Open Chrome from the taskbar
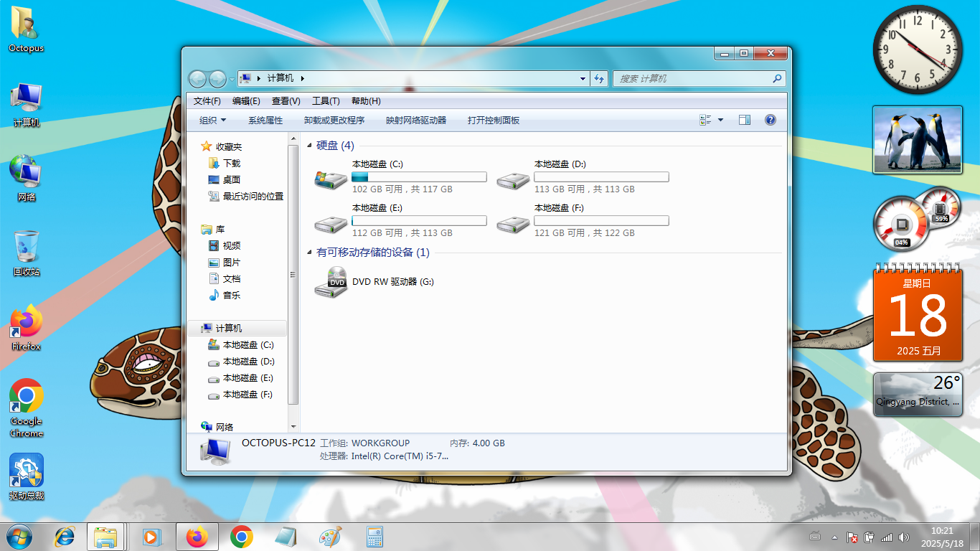Viewport: 980px width, 551px height. (x=242, y=537)
